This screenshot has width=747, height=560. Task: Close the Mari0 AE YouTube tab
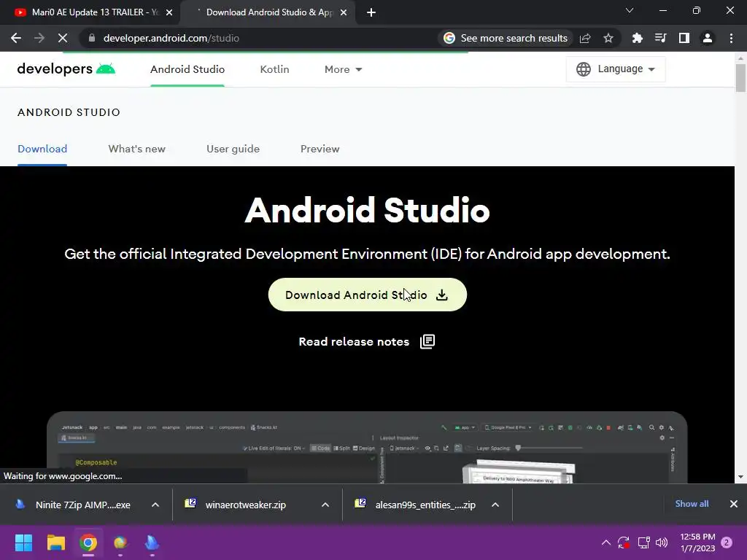coord(169,12)
